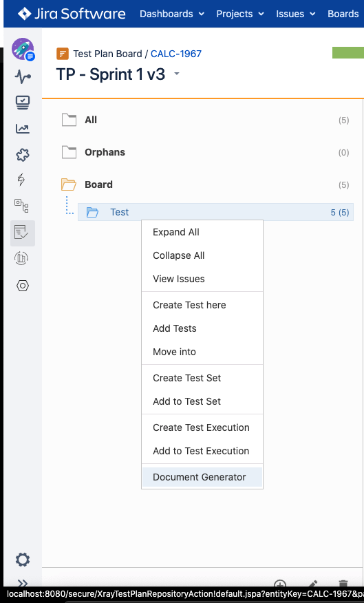Open the Projects dropdown menu
Image resolution: width=364 pixels, height=603 pixels.
point(240,14)
